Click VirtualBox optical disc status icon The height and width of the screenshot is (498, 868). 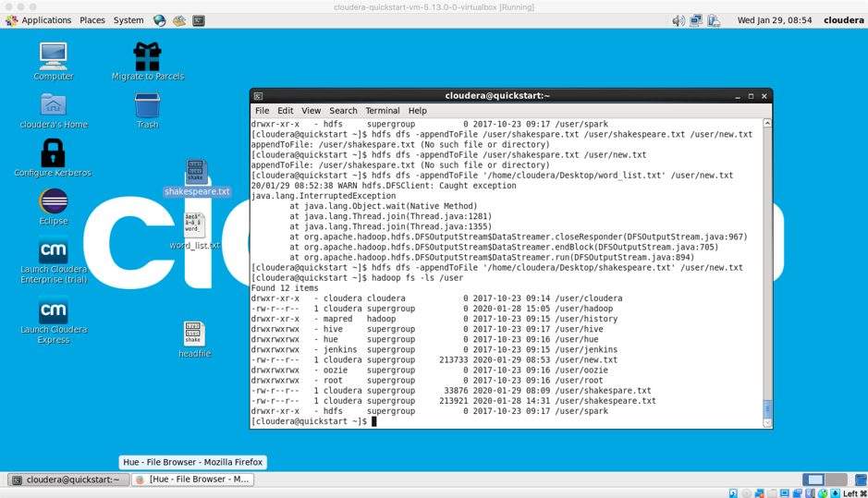point(747,493)
